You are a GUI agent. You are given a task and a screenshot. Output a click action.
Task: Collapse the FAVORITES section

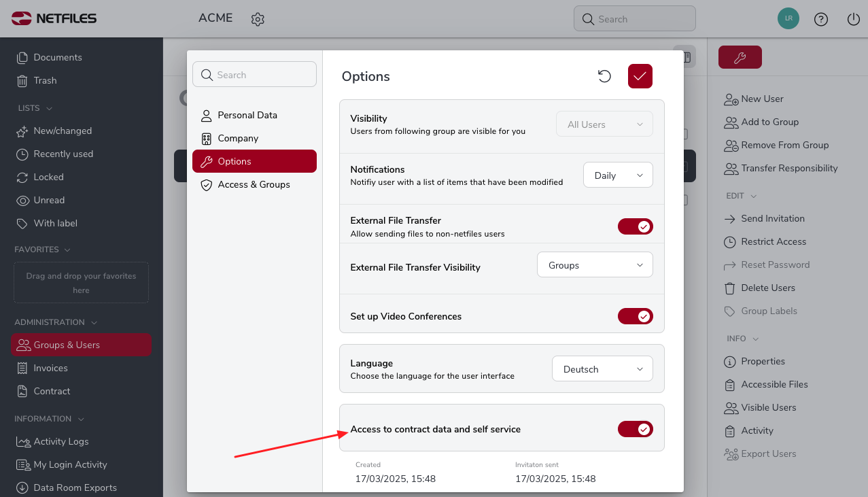click(43, 250)
